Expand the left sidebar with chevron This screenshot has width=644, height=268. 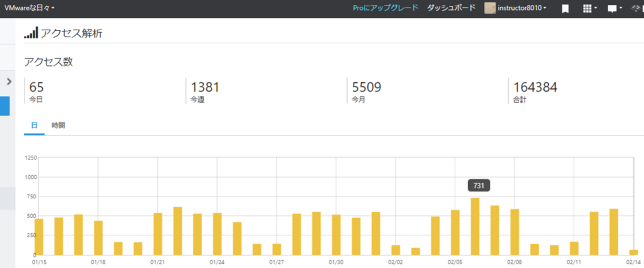(x=8, y=81)
